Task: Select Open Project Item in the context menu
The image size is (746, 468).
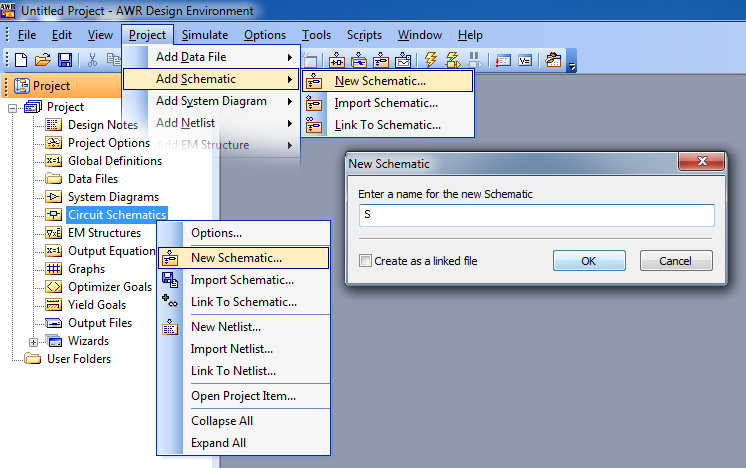Action: tap(244, 396)
